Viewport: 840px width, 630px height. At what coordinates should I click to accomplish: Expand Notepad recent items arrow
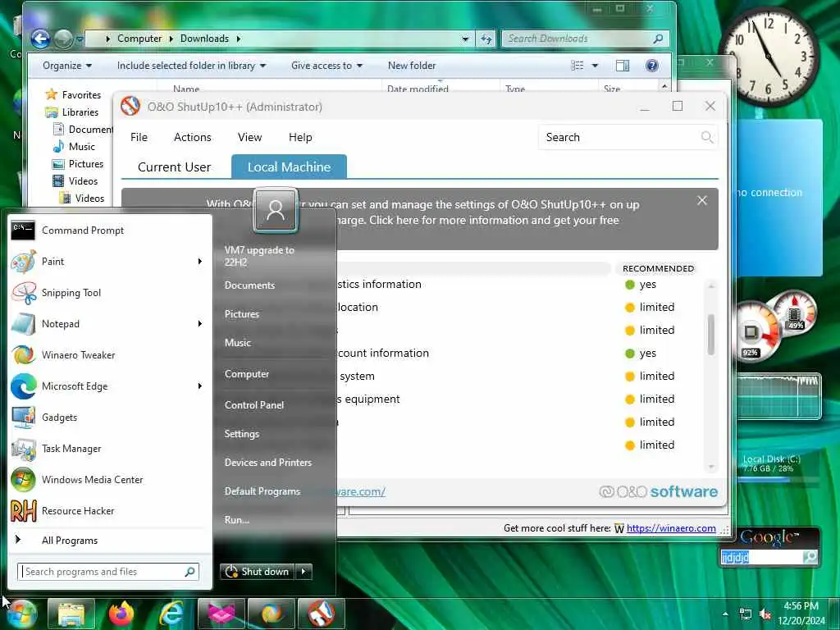pos(200,323)
